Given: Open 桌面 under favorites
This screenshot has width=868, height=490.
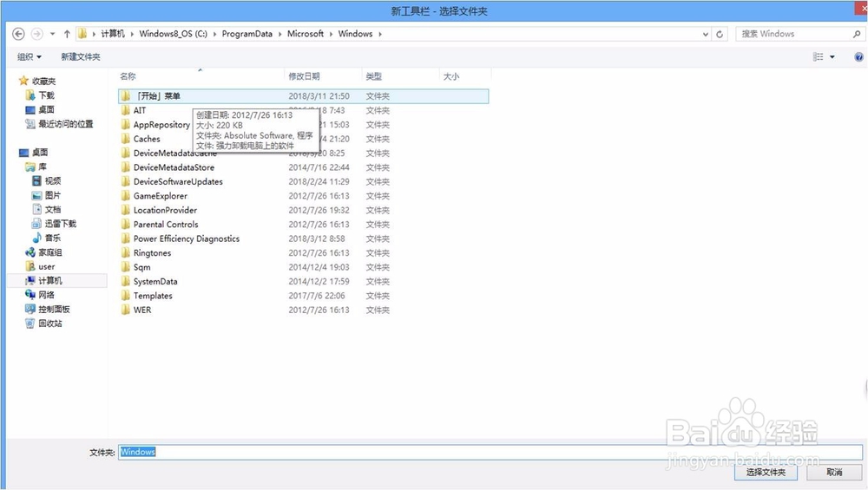Looking at the screenshot, I should pyautogui.click(x=47, y=109).
